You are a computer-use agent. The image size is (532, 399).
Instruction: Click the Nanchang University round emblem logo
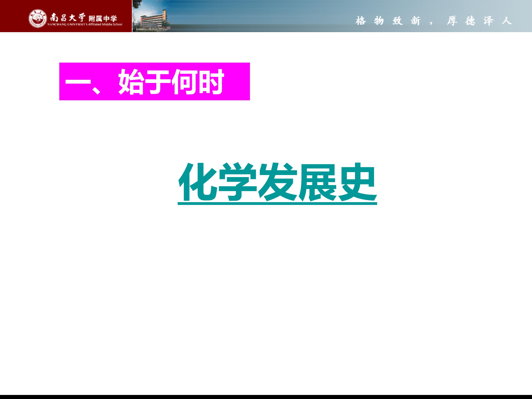click(x=37, y=18)
